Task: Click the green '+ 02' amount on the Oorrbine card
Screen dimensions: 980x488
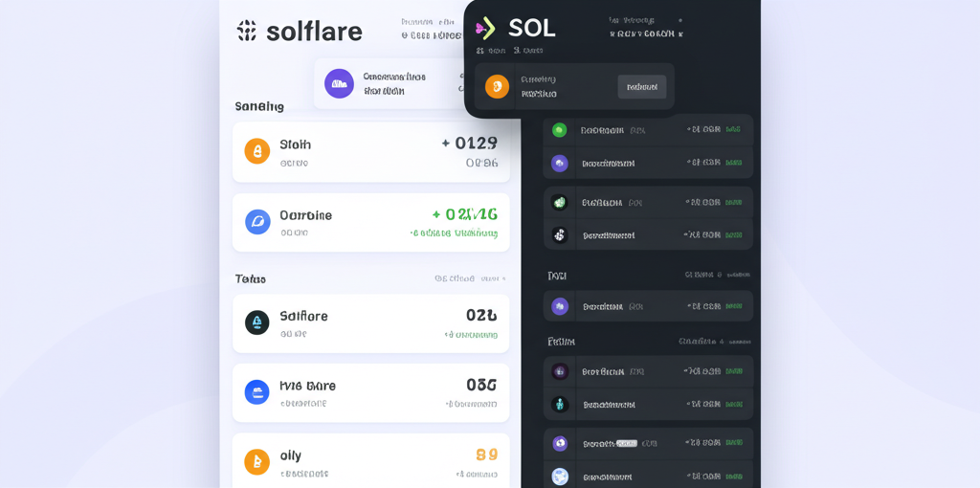Action: [x=464, y=214]
